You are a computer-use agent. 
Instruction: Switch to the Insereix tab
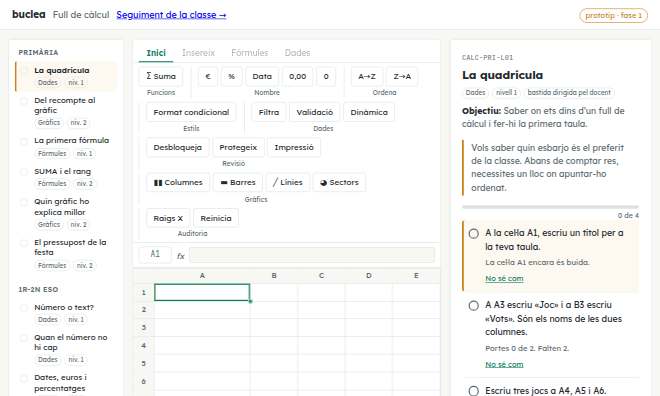point(198,53)
